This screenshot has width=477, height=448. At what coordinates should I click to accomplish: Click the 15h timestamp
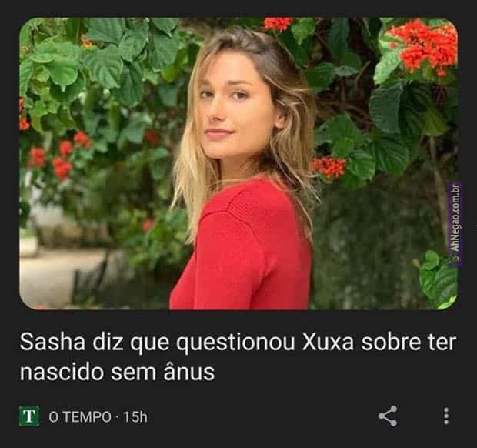pos(135,416)
